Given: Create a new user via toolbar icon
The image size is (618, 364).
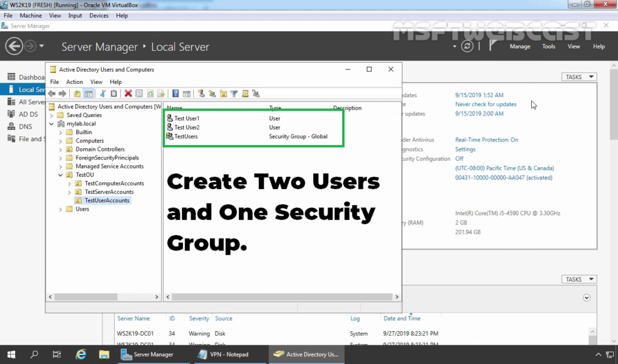Looking at the screenshot, I should tap(201, 94).
